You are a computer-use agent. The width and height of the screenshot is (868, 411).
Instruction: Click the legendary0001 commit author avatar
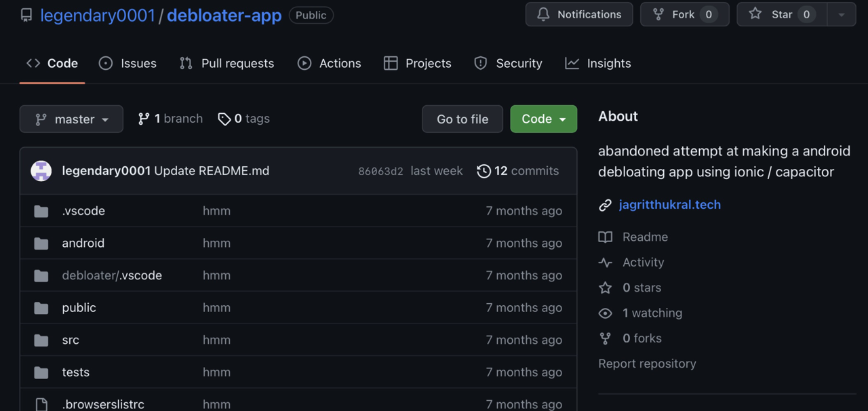click(x=41, y=171)
